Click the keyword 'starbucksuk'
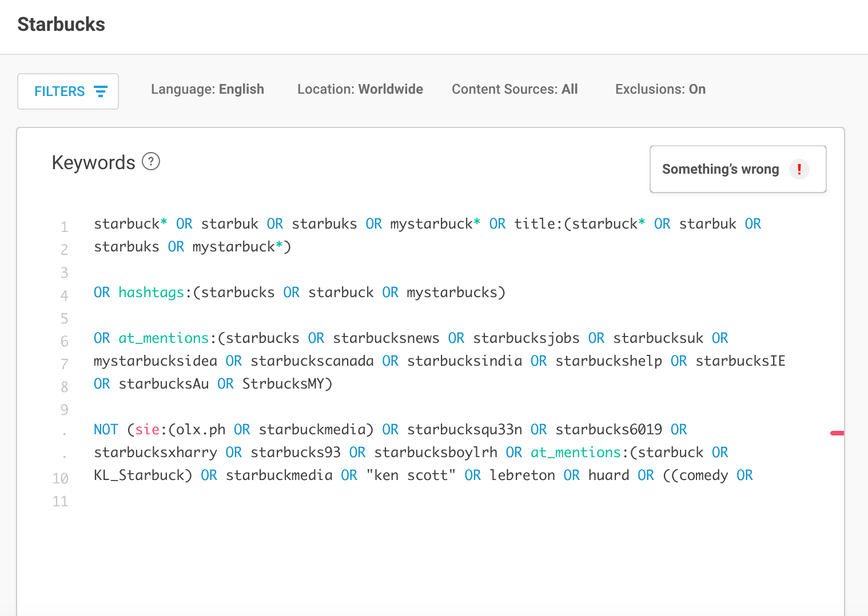 click(x=658, y=338)
